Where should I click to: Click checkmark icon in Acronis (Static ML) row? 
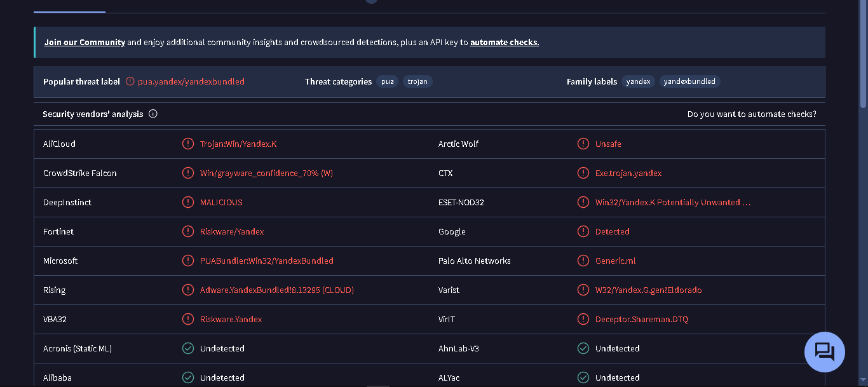[x=188, y=348]
